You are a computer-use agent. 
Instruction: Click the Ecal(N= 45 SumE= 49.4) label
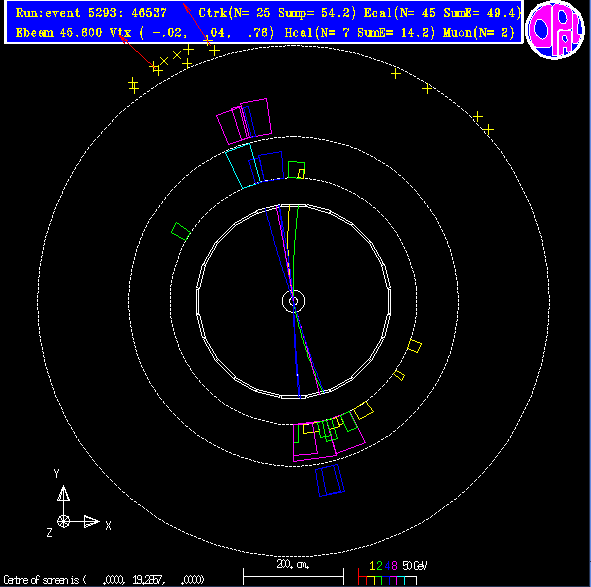(x=442, y=13)
